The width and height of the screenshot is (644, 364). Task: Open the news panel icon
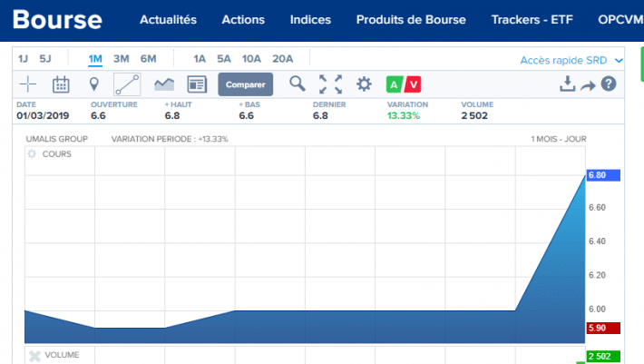click(197, 84)
